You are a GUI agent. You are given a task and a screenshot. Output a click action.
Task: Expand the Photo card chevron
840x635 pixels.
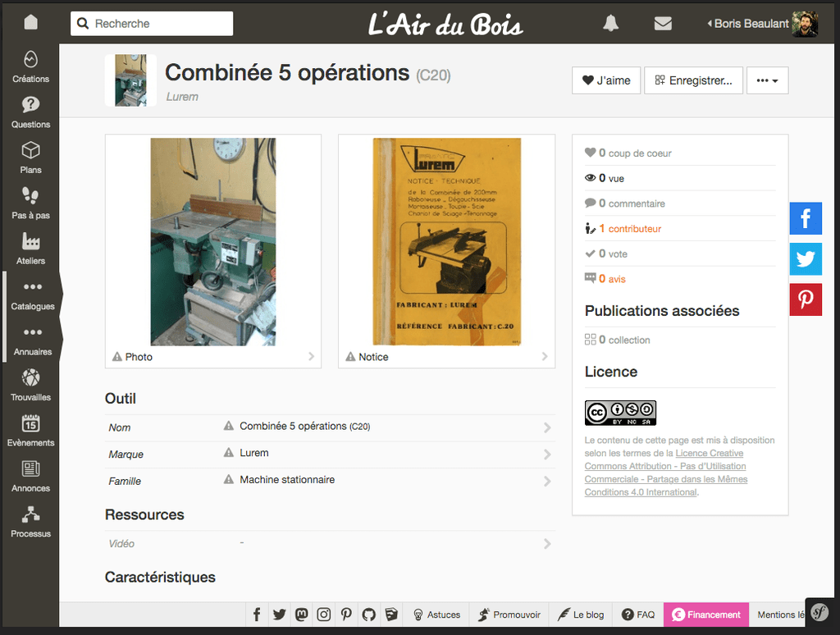(311, 356)
